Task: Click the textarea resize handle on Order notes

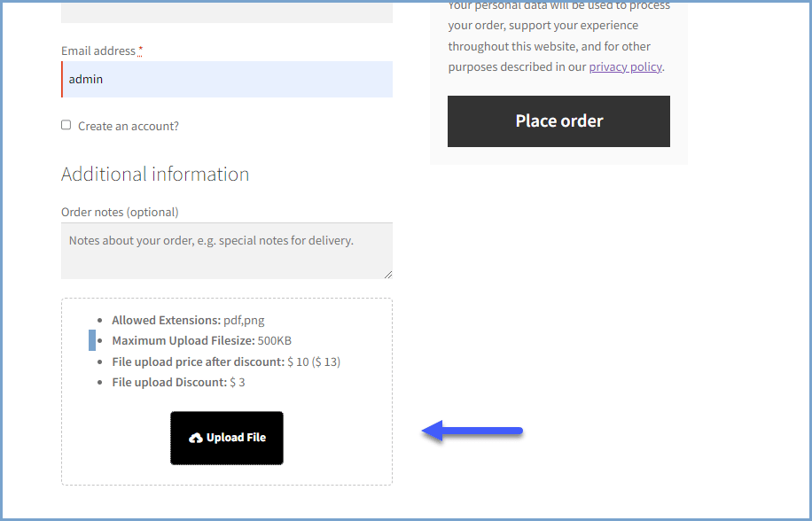Action: pyautogui.click(x=388, y=276)
